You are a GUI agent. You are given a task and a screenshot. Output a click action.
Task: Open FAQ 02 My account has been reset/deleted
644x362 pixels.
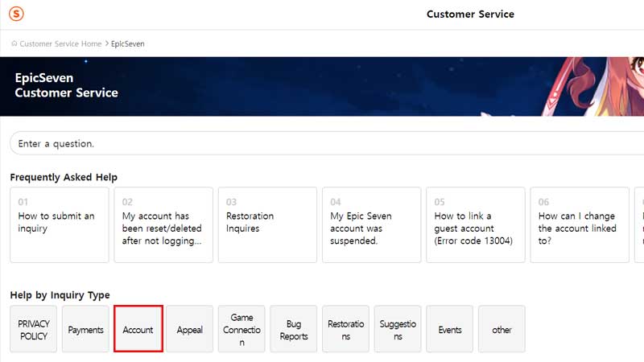click(163, 225)
